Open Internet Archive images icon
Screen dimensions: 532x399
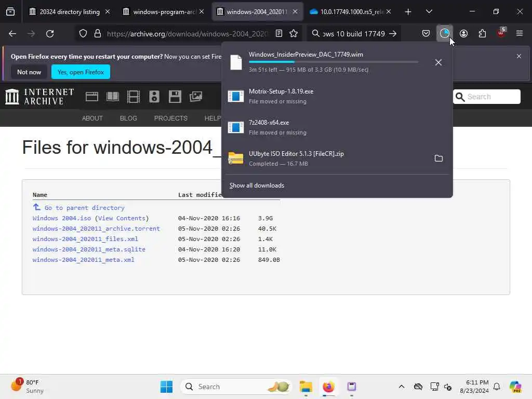pyautogui.click(x=196, y=97)
